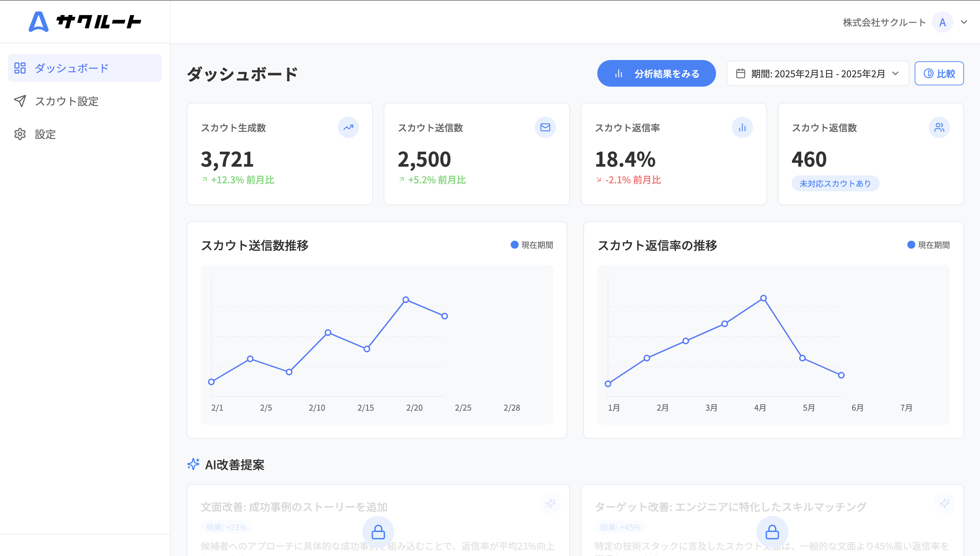Click -2.1% 前月比 text

click(x=628, y=179)
